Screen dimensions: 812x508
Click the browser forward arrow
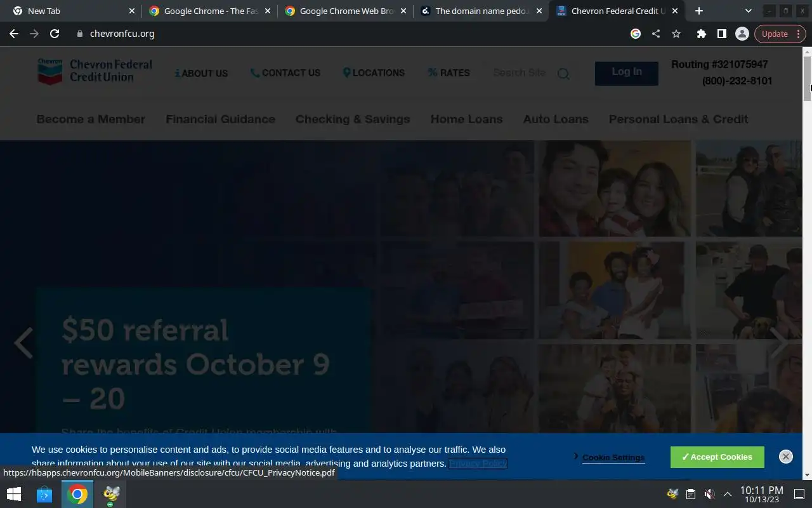pos(34,34)
